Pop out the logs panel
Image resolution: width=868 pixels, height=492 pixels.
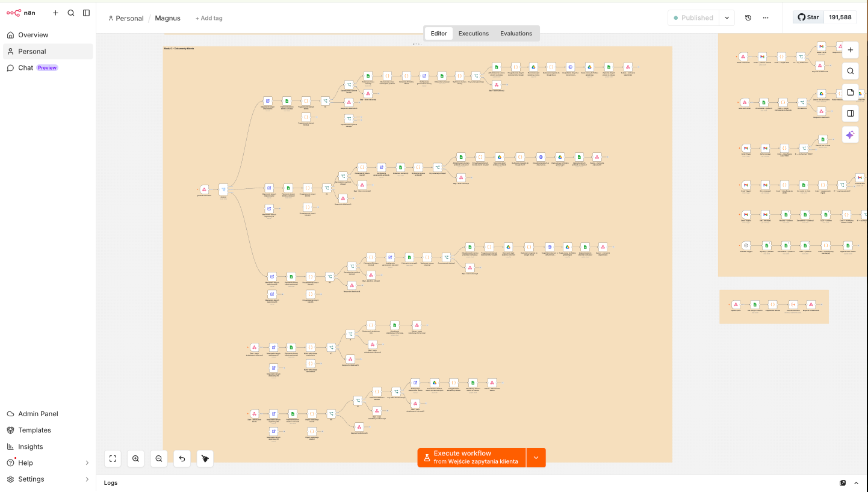pyautogui.click(x=843, y=483)
